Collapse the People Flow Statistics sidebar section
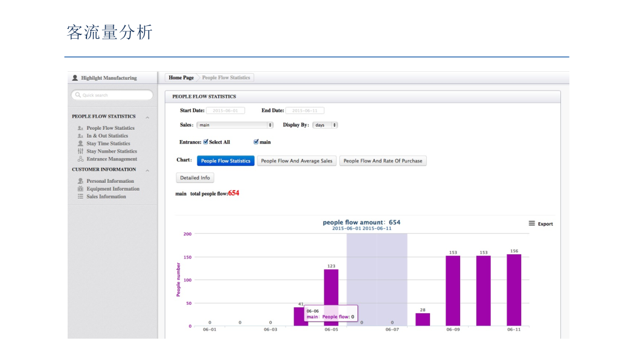The height and width of the screenshot is (364, 631). click(x=147, y=117)
